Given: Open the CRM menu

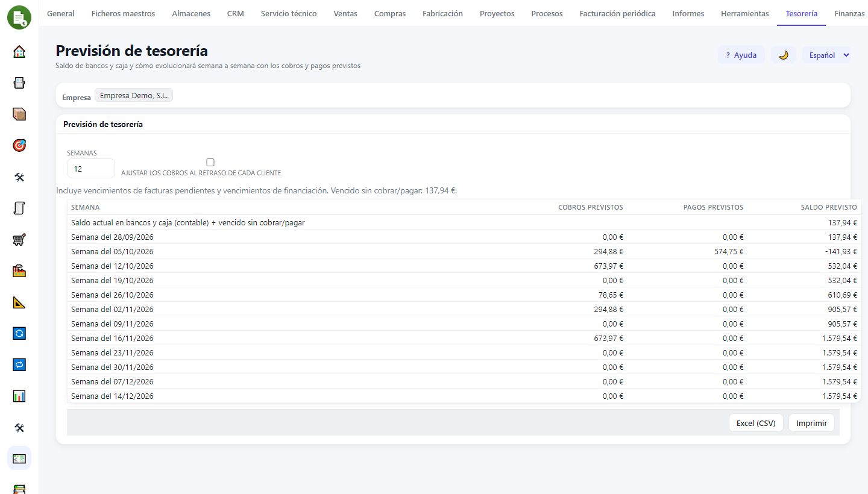Looking at the screenshot, I should coord(236,13).
